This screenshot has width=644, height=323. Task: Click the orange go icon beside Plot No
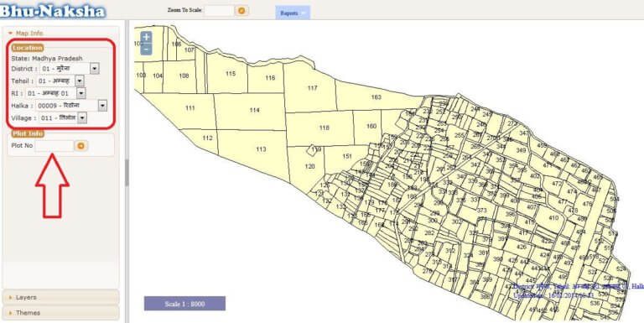[x=80, y=145]
